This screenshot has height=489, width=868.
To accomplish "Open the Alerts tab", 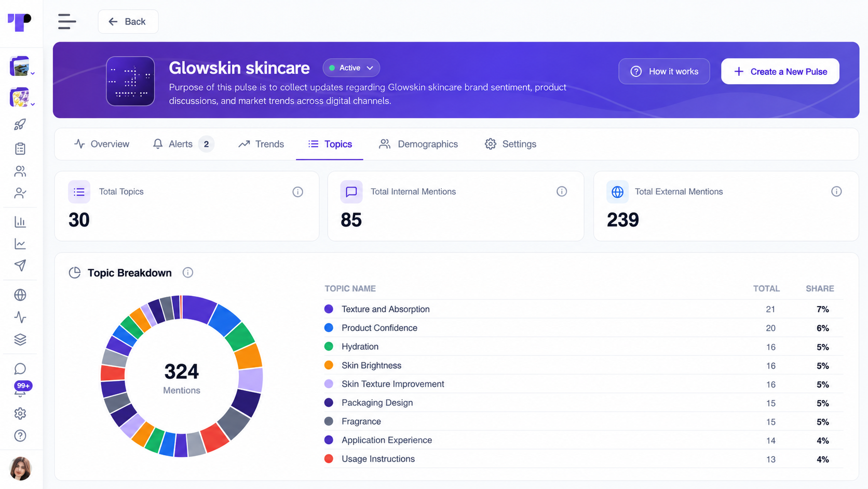I will point(183,144).
